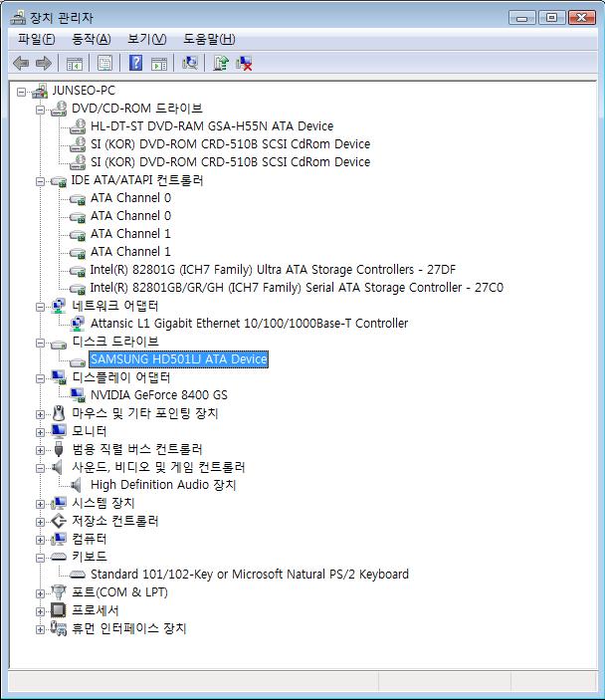Collapse the 사운드, 비디오 및 게임 컨트롤러 category
Screen dimensions: 605x700
[40, 468]
